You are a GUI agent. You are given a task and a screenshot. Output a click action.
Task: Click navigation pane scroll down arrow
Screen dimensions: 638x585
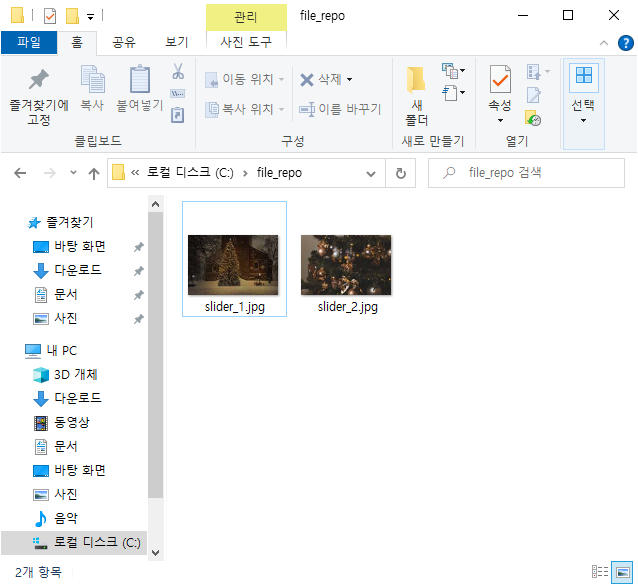click(155, 552)
